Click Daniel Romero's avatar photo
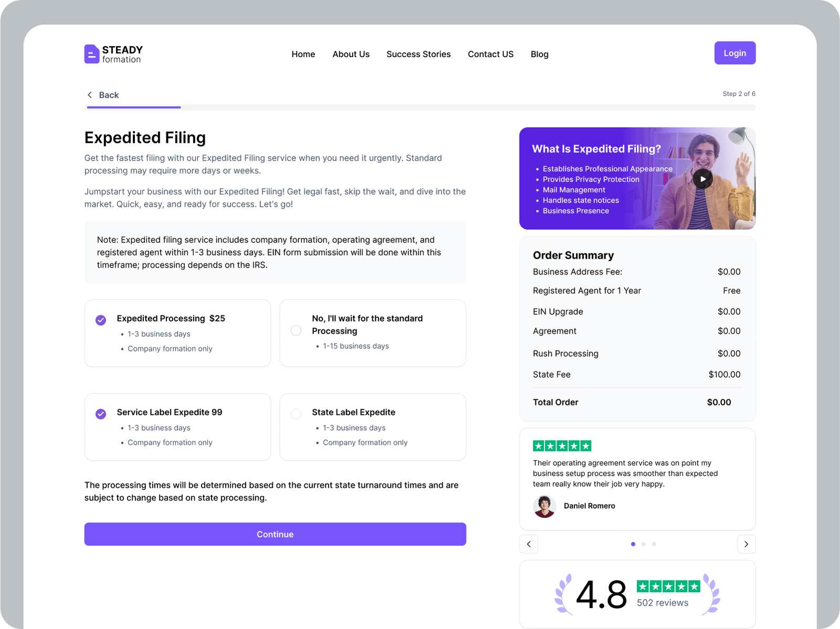Image resolution: width=840 pixels, height=629 pixels. (x=544, y=506)
